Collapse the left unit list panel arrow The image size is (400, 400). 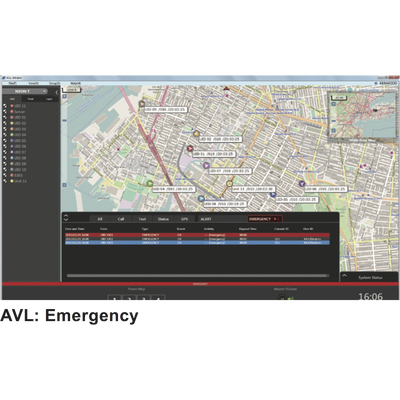point(56,92)
